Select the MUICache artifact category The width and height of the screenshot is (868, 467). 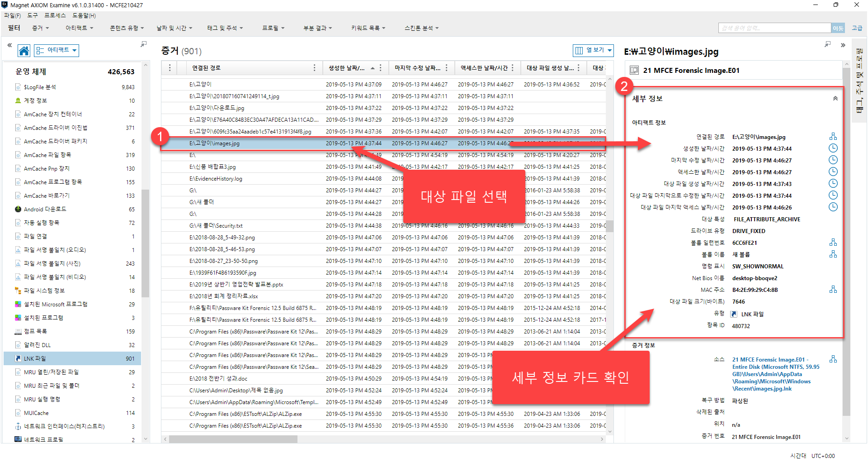click(36, 413)
